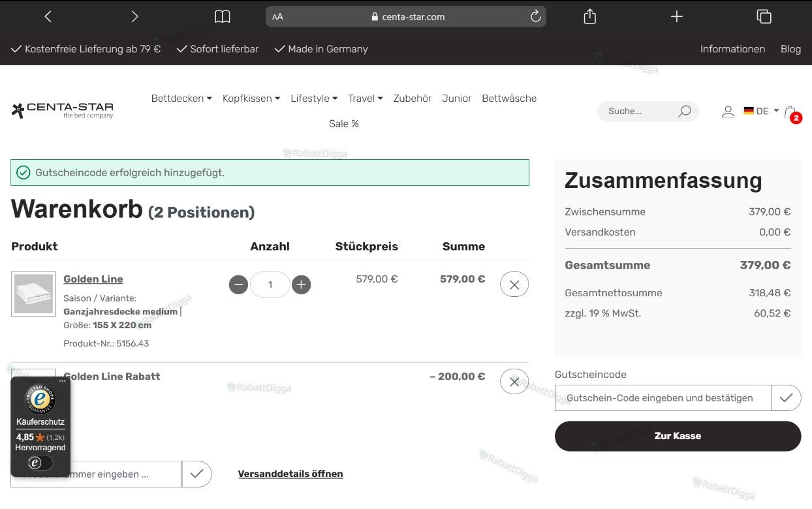The height and width of the screenshot is (509, 812).
Task: Open the user account icon
Action: pyautogui.click(x=728, y=112)
